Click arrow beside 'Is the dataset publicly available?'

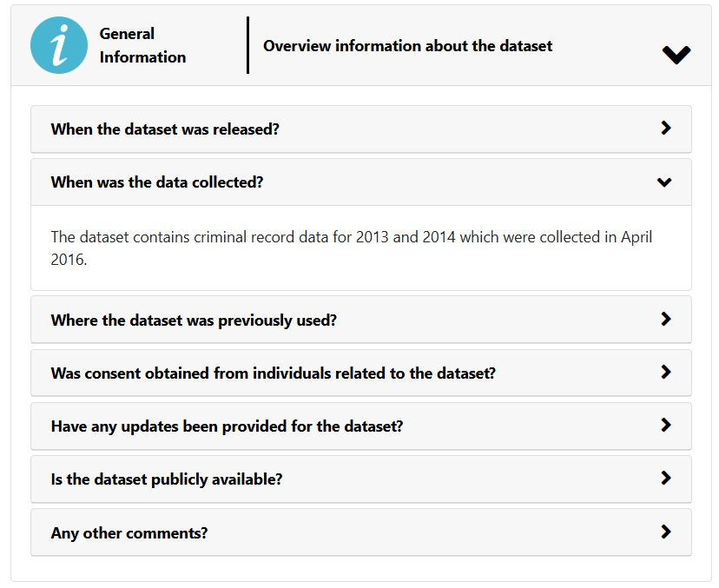[x=666, y=478]
